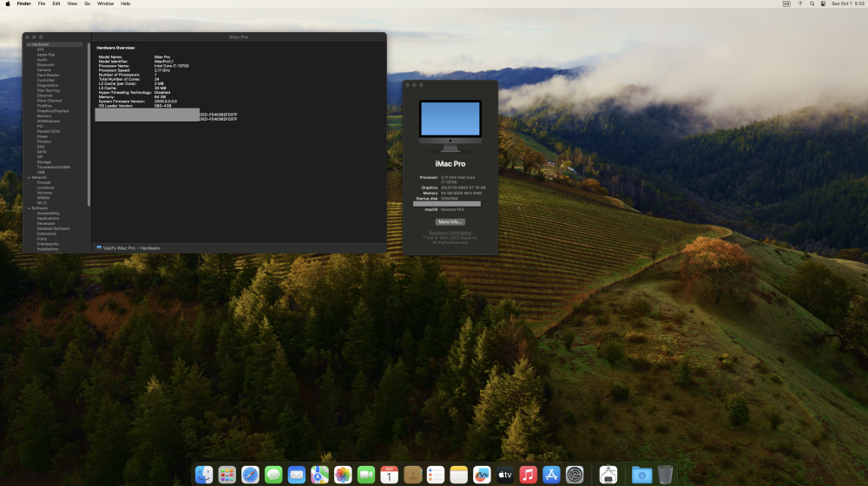This screenshot has height=486, width=868.
Task: Select Thunderbolt/USB4 in the sidebar
Action: point(54,167)
